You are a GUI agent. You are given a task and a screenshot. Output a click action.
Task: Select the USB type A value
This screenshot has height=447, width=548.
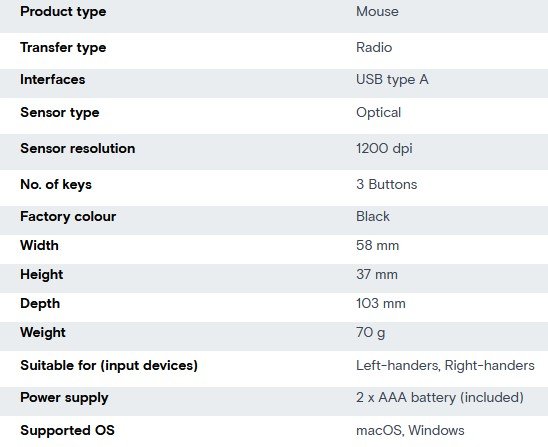392,80
